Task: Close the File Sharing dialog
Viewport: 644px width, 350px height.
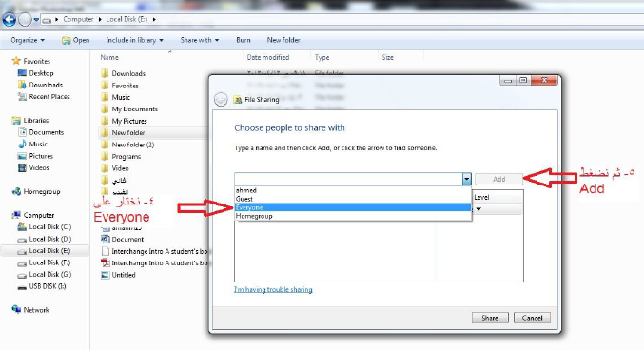Action: [x=544, y=80]
